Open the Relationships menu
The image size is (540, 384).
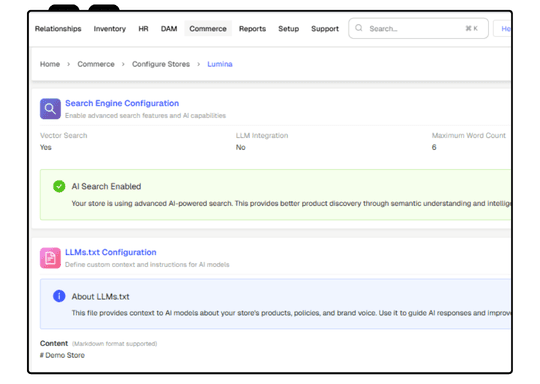click(58, 29)
